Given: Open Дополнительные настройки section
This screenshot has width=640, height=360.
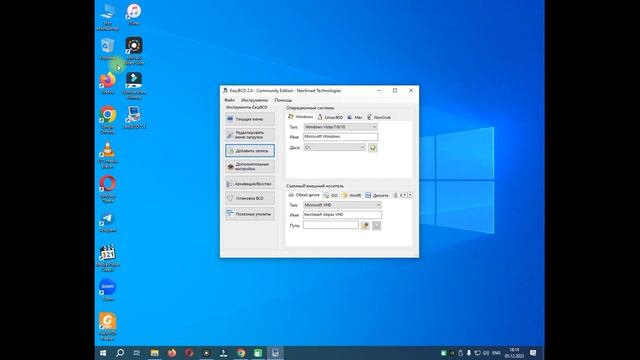Looking at the screenshot, I should tap(250, 167).
